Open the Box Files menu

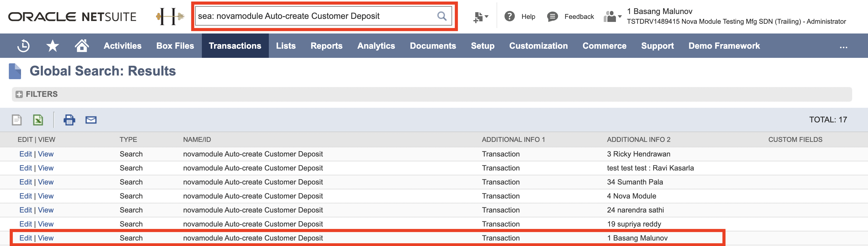coord(175,46)
